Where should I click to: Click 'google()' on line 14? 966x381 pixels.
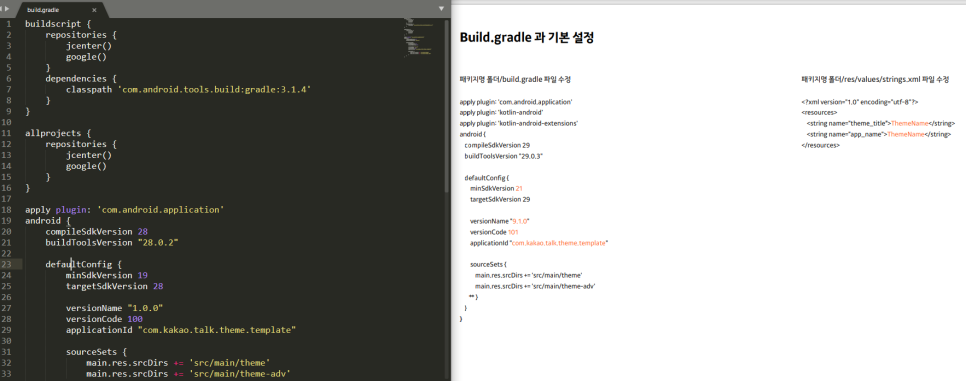coord(86,166)
